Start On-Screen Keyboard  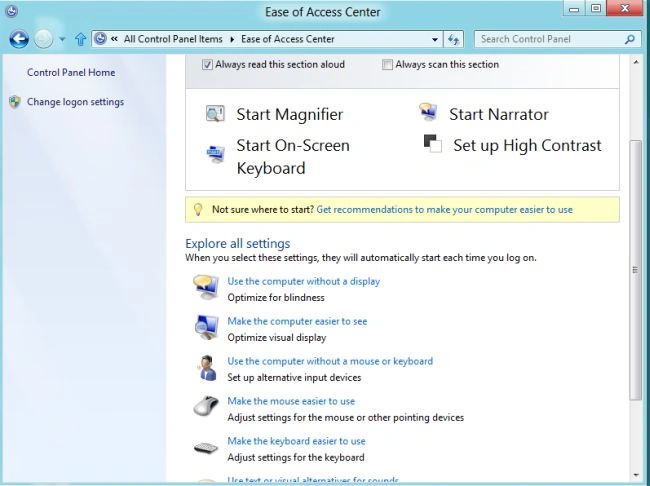point(293,157)
